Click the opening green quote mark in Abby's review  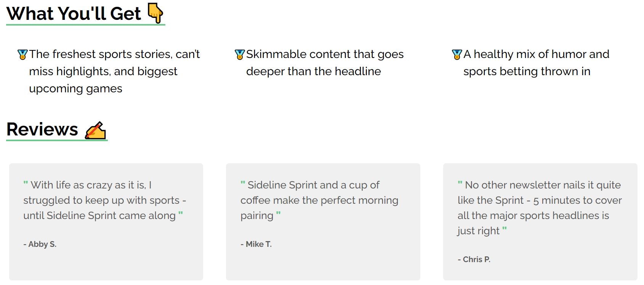[26, 183]
